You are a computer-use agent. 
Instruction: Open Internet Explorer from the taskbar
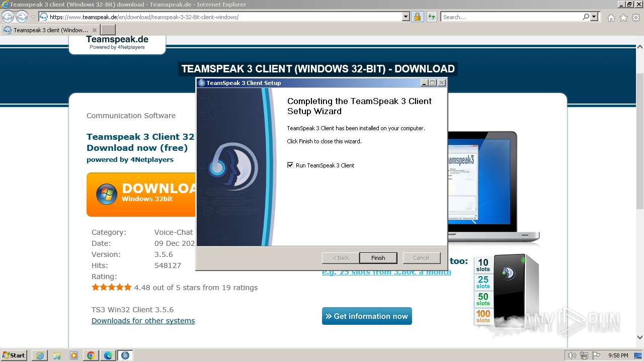tap(40, 355)
